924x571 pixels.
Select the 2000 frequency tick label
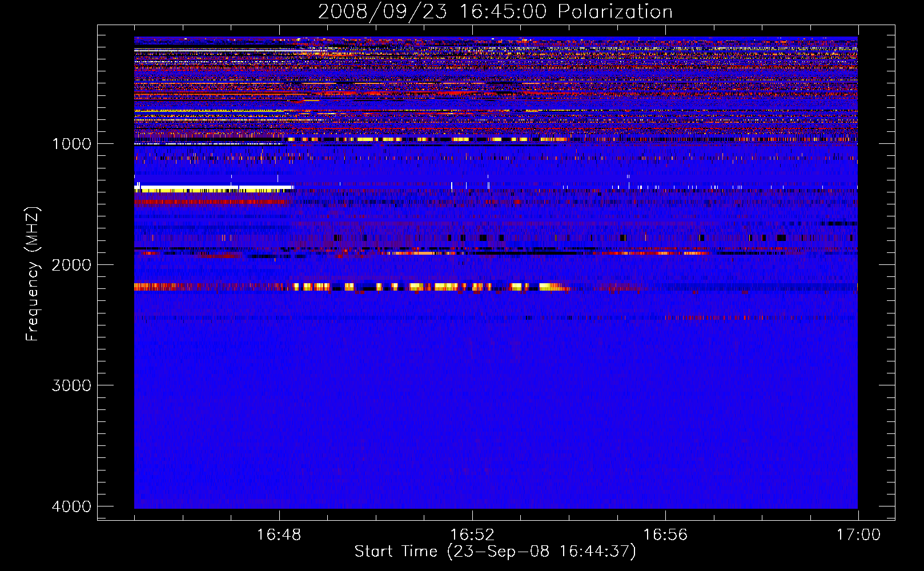[x=72, y=264]
